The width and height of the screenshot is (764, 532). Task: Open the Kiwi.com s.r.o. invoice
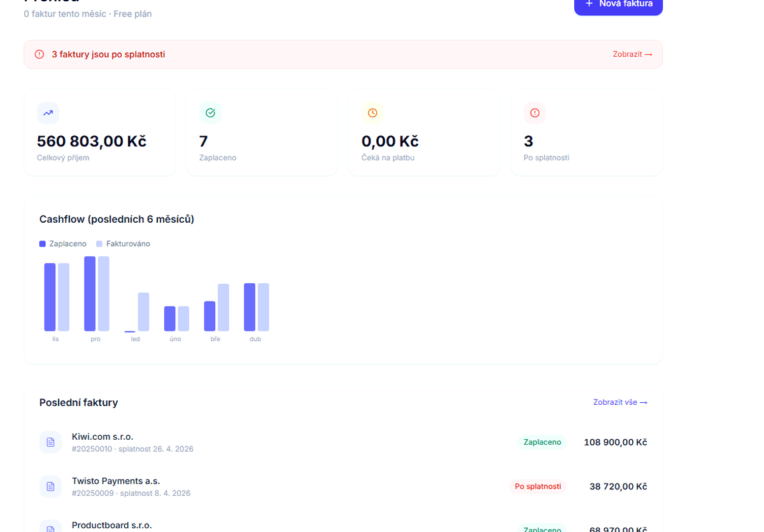click(343, 442)
